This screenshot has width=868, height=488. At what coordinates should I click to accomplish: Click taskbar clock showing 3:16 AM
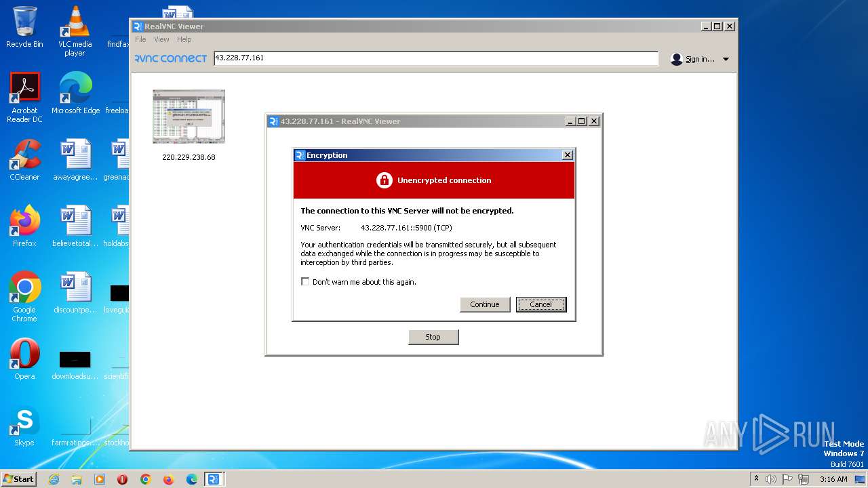click(833, 479)
